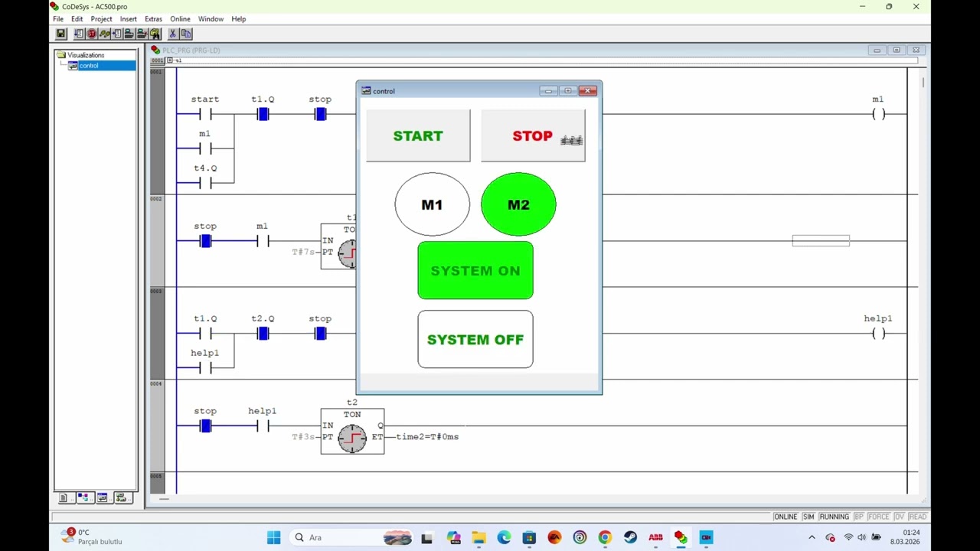
Task: Click the Run toolbar icon
Action: click(x=79, y=34)
